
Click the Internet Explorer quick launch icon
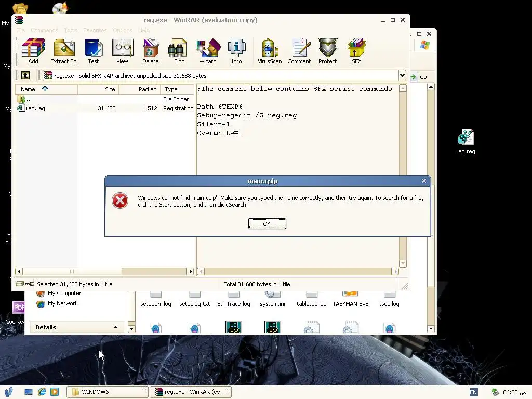click(42, 392)
